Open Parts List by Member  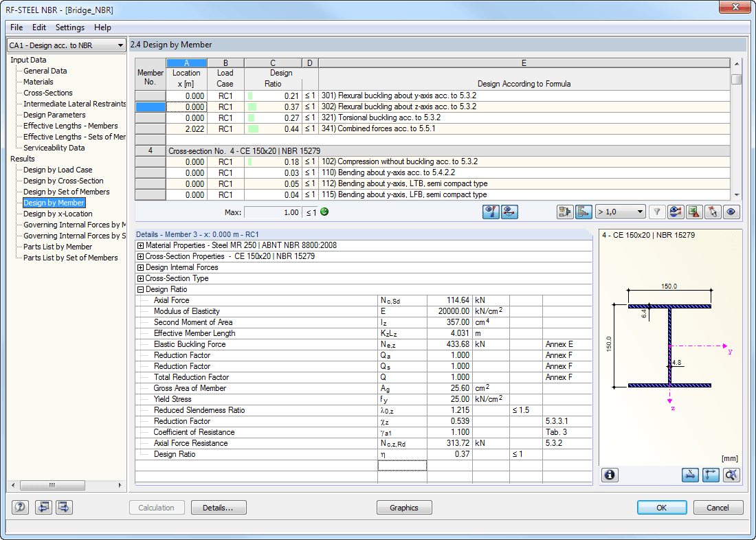coord(58,247)
